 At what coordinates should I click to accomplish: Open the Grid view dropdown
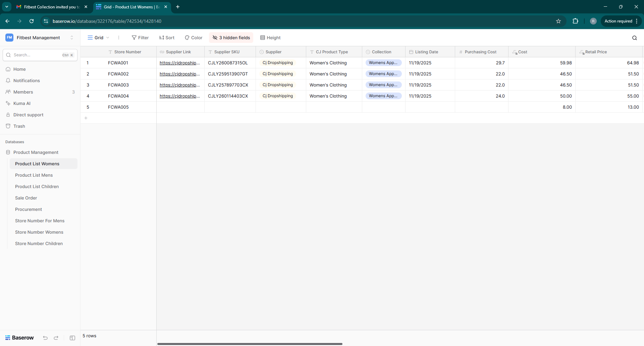pyautogui.click(x=98, y=38)
